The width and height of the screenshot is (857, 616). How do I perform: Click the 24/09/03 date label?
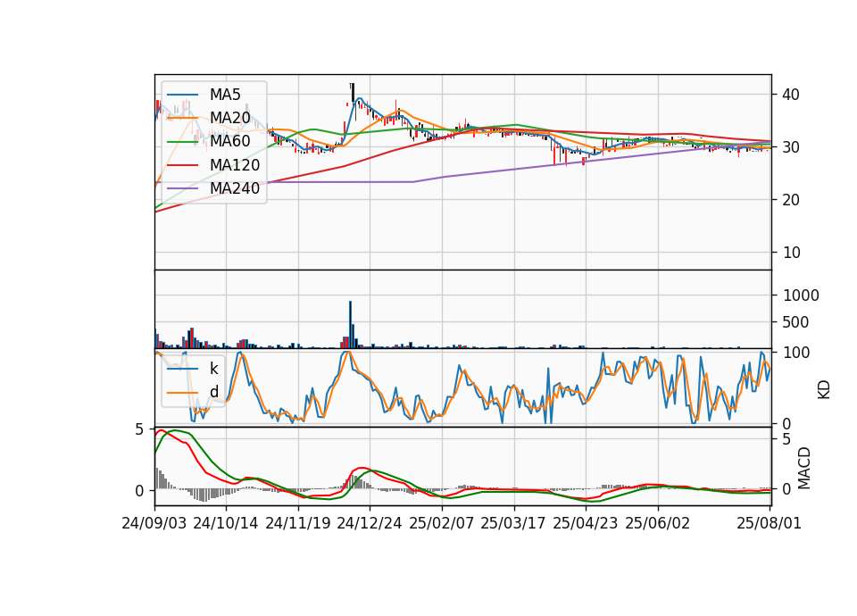coord(154,523)
